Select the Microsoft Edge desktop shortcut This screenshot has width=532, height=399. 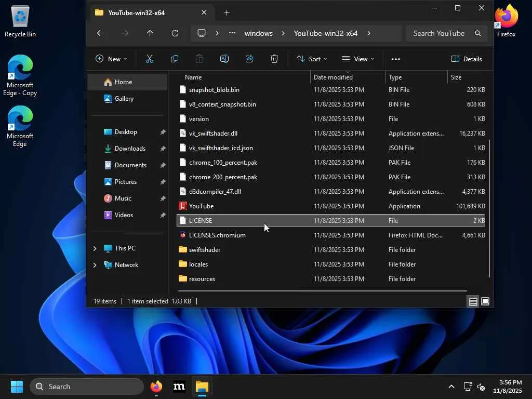point(20,126)
